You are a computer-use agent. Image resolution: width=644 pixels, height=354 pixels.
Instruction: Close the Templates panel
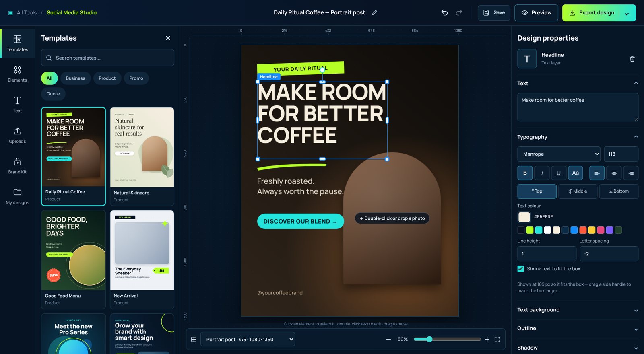[168, 38]
